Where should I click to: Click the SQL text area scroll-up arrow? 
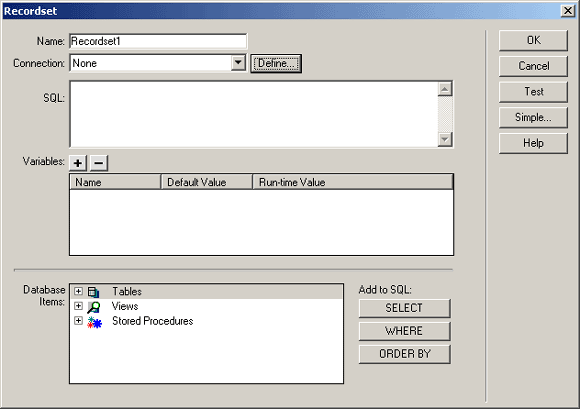click(445, 89)
